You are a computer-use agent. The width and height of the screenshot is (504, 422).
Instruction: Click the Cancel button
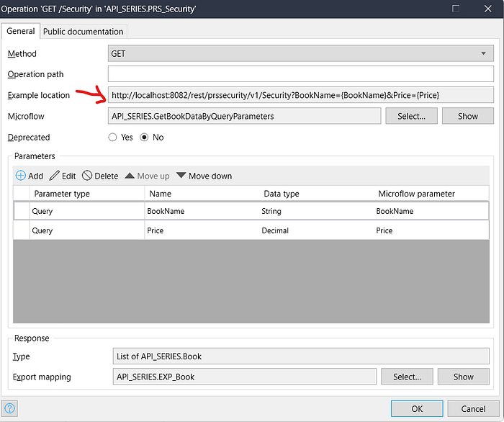pyautogui.click(x=473, y=408)
